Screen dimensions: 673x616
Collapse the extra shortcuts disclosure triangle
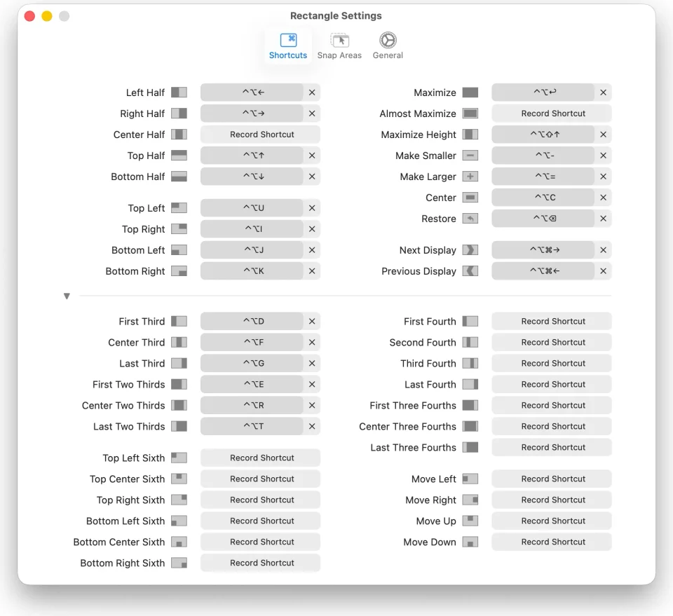click(67, 296)
